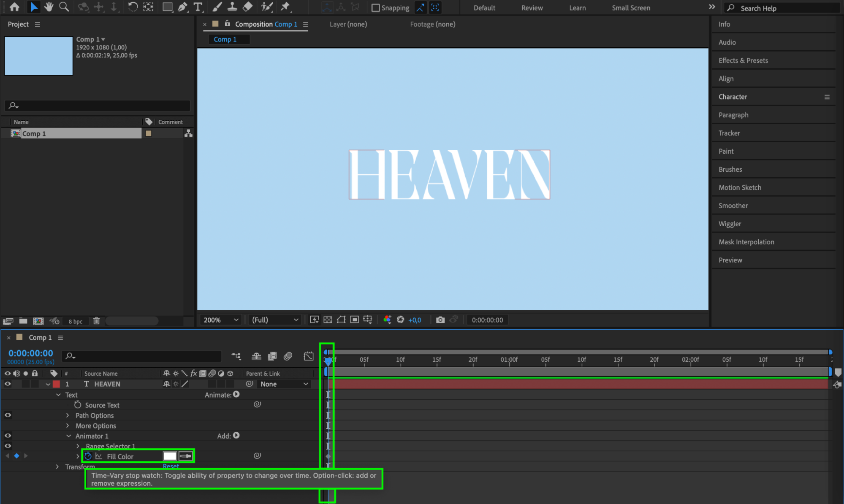Click the Reset link under Transform
Viewport: 844px width, 504px height.
[x=171, y=466]
